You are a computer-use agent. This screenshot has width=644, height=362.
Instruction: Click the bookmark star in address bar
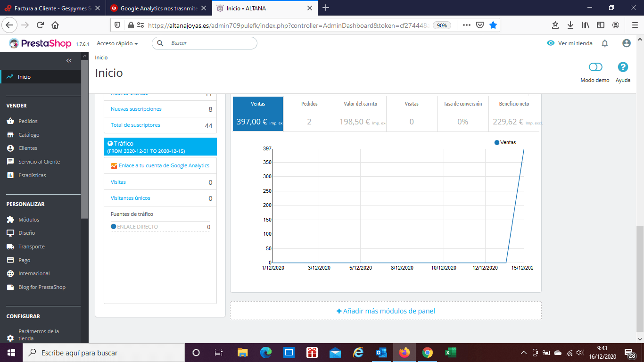coord(493,25)
